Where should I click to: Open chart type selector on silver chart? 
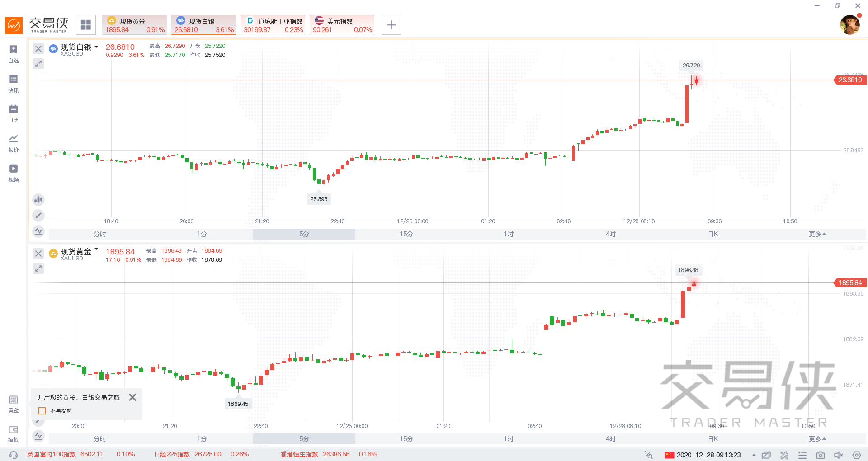pyautogui.click(x=38, y=199)
